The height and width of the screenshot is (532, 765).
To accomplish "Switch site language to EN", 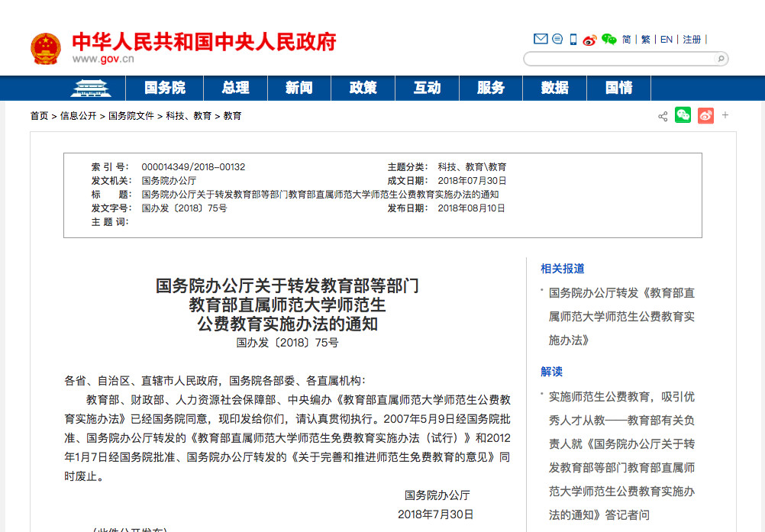I will 667,40.
